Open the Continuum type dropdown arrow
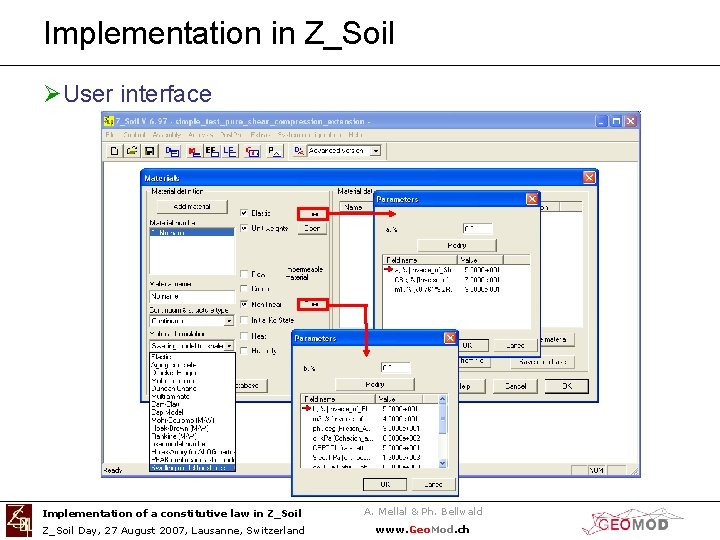 (x=229, y=321)
